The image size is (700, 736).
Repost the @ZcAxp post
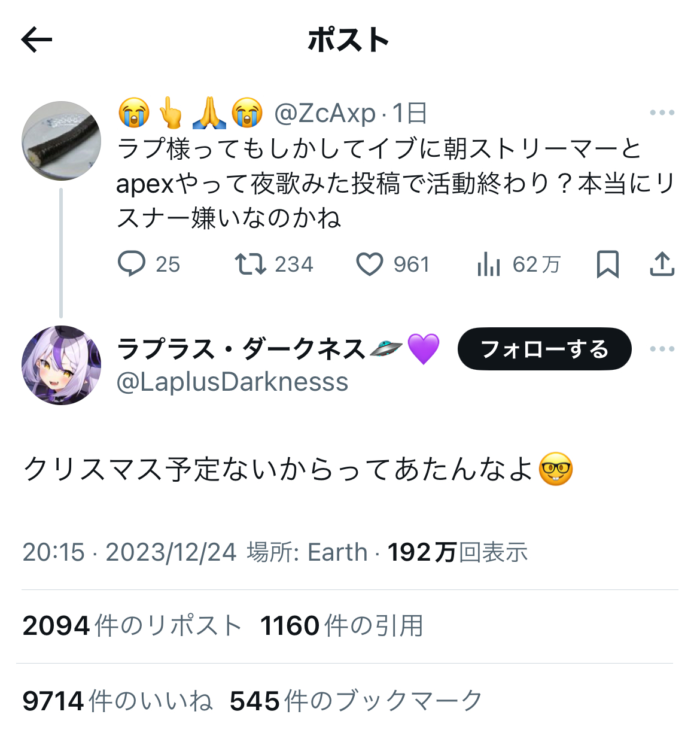click(x=250, y=264)
